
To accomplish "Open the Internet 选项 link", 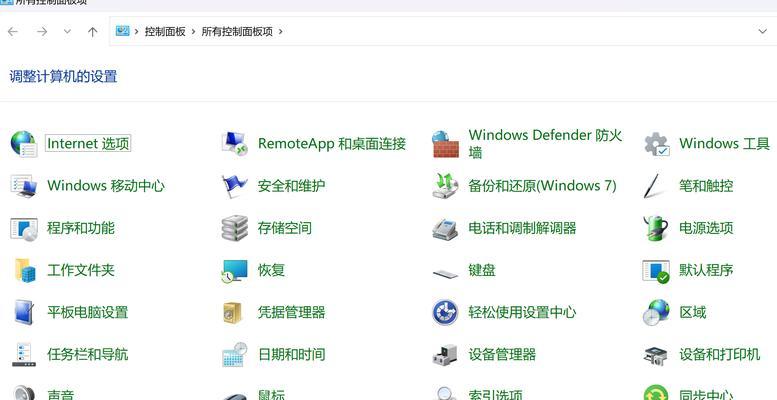I will pos(88,144).
